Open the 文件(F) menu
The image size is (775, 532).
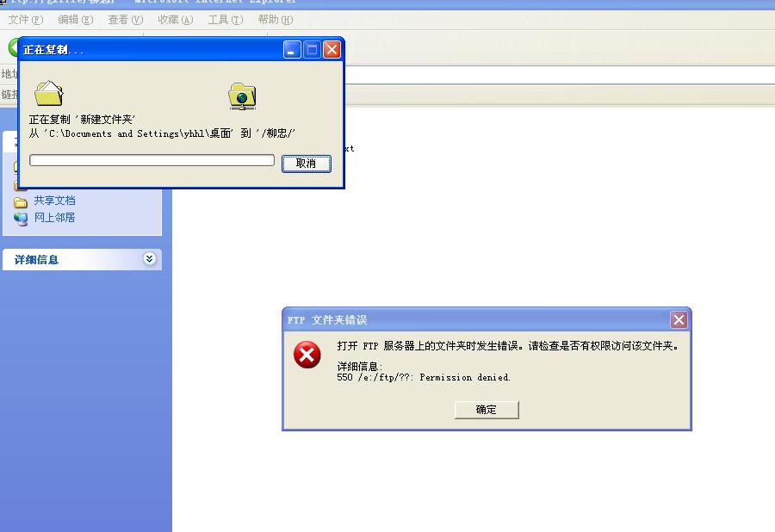(26, 20)
